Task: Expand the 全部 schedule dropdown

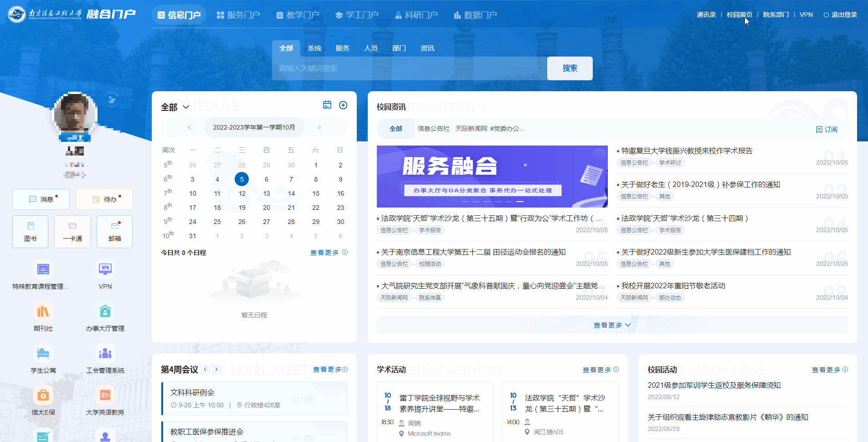Action: pos(175,107)
